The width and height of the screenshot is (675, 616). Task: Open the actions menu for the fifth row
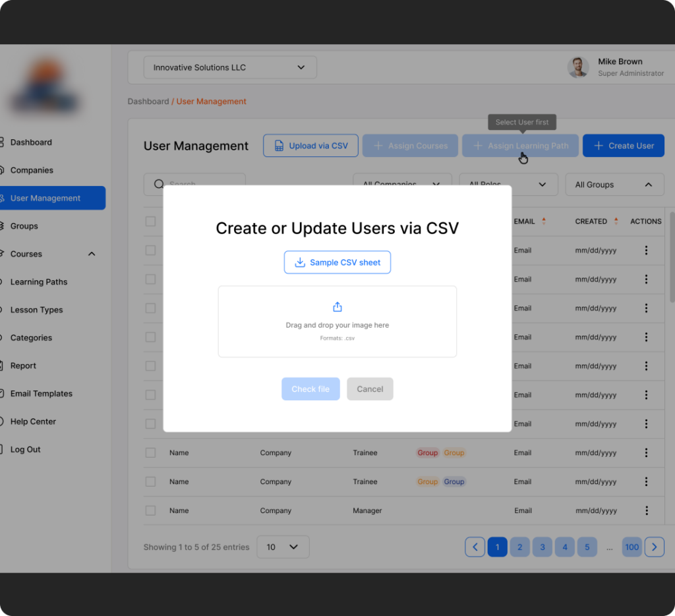pos(646,366)
